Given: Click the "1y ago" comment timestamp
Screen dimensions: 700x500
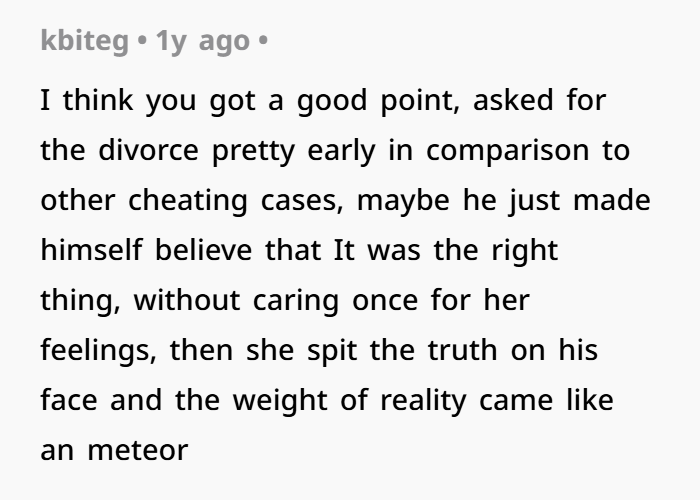Looking at the screenshot, I should point(202,42).
